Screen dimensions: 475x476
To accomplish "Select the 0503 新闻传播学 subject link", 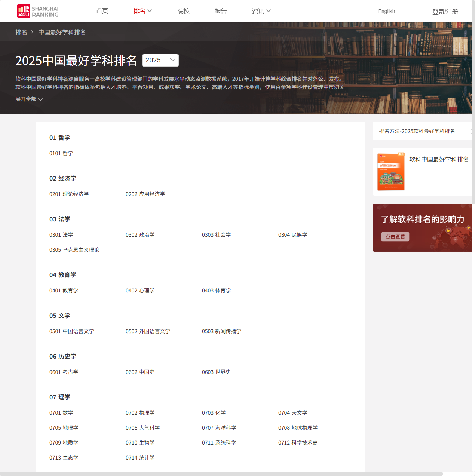I will [x=221, y=331].
